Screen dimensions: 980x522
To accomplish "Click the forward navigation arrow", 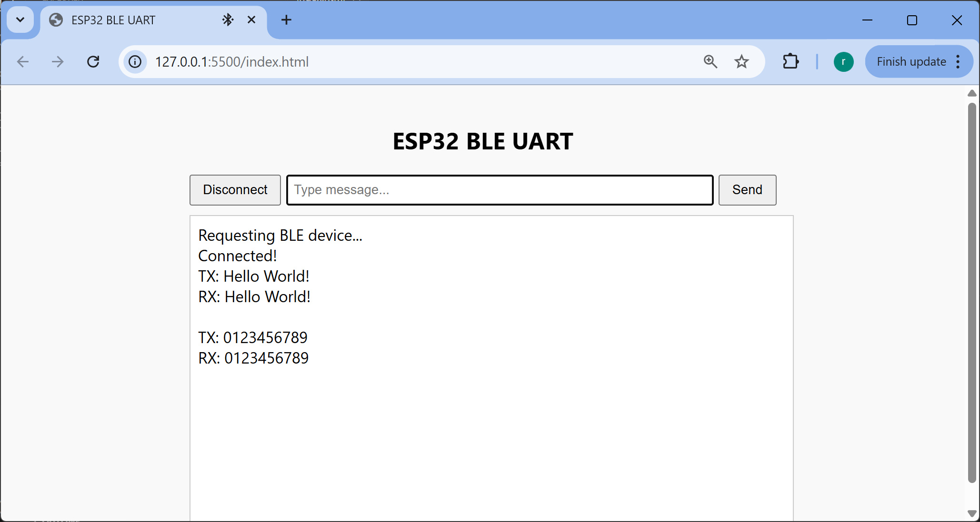I will 58,62.
